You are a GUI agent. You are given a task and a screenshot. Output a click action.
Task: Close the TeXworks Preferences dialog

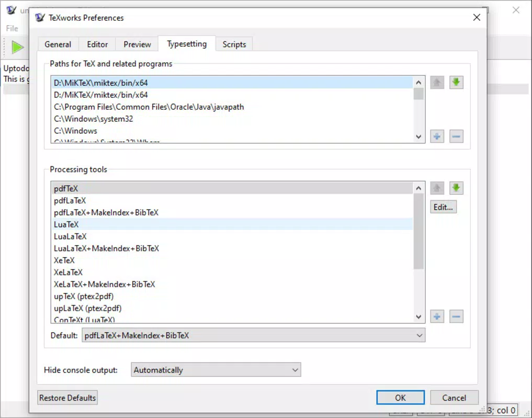point(477,17)
